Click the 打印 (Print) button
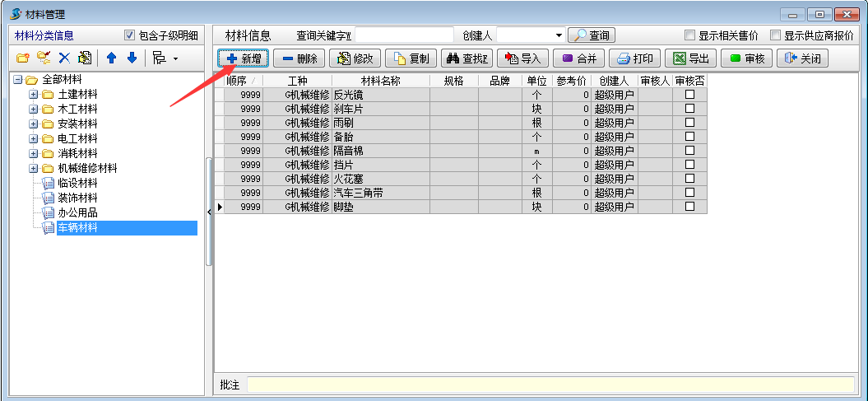This screenshot has height=401, width=868. click(x=634, y=58)
